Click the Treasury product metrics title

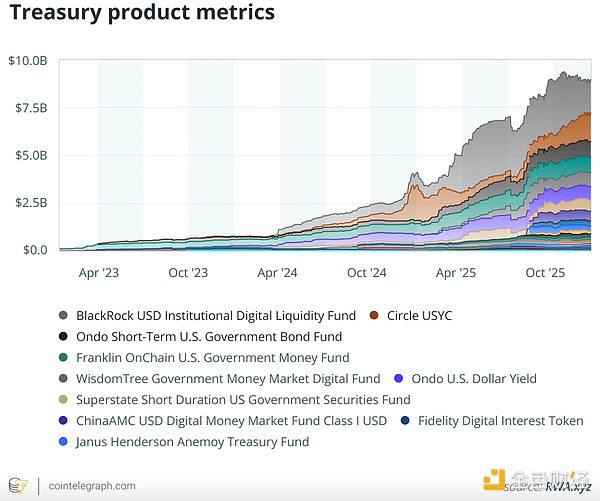141,14
